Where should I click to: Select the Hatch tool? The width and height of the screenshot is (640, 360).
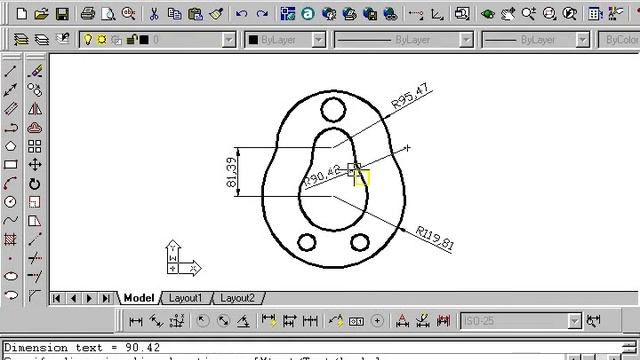tap(11, 239)
